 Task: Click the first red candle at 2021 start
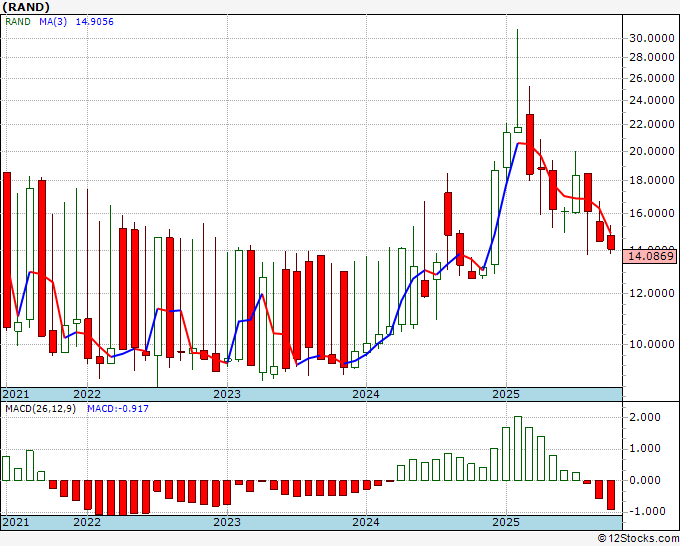tap(7, 250)
